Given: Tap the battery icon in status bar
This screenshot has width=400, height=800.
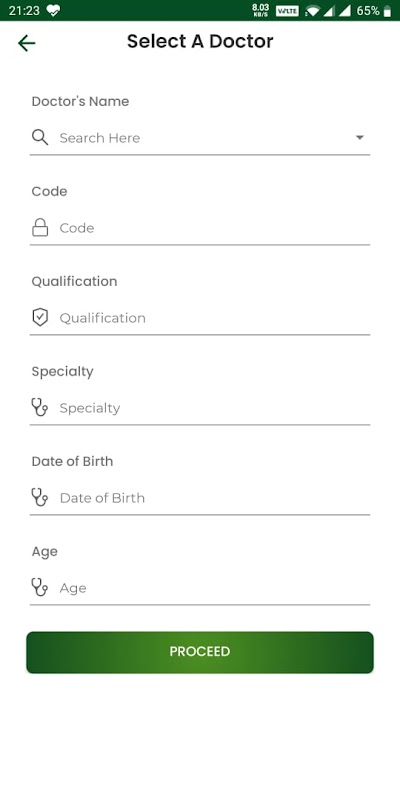Looking at the screenshot, I should (x=387, y=11).
